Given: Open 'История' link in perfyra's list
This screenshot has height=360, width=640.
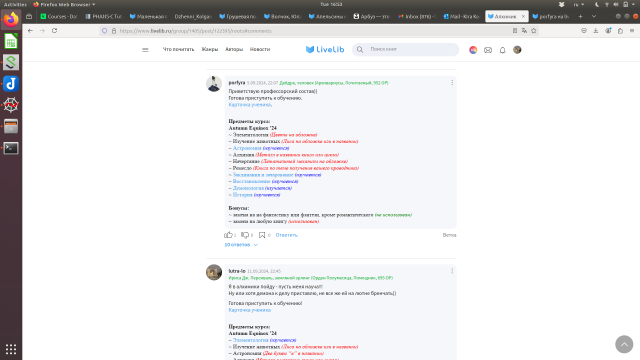Looking at the screenshot, I should pyautogui.click(x=242, y=195).
